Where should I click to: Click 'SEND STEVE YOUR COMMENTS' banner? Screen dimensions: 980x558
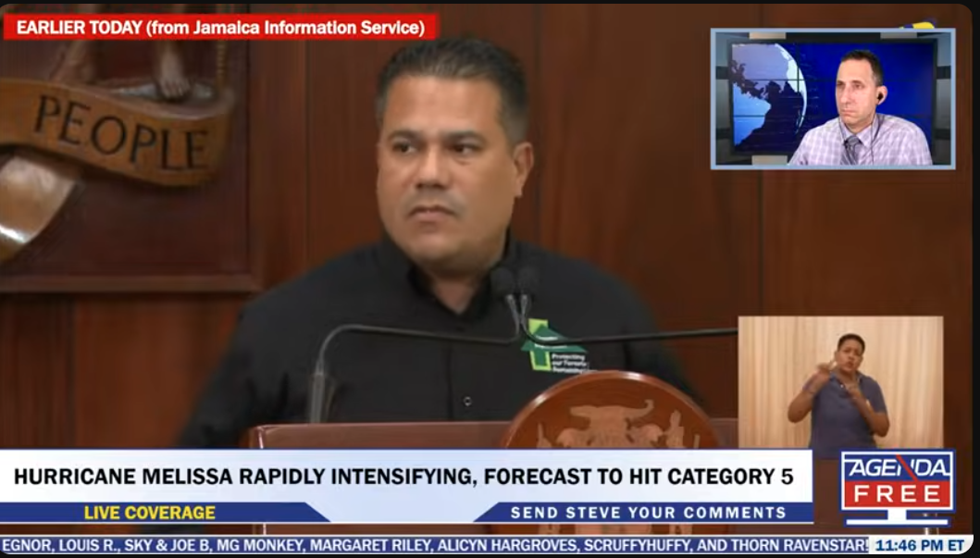pyautogui.click(x=648, y=513)
